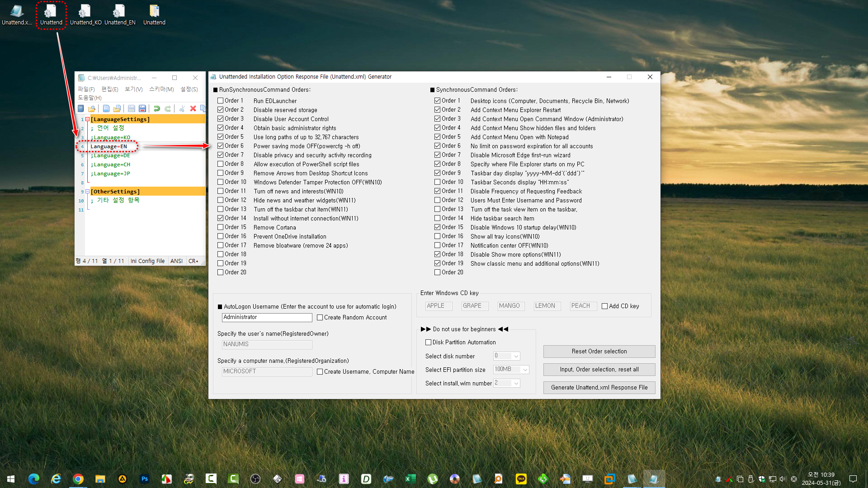
Task: Click the new document toolbar icon
Action: tap(106, 108)
